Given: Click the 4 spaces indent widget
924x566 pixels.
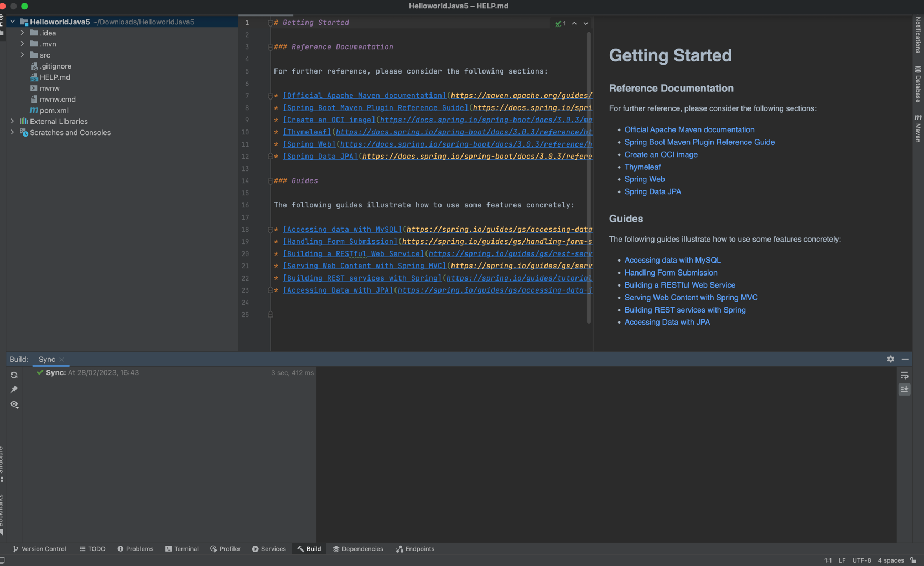Looking at the screenshot, I should pos(890,560).
